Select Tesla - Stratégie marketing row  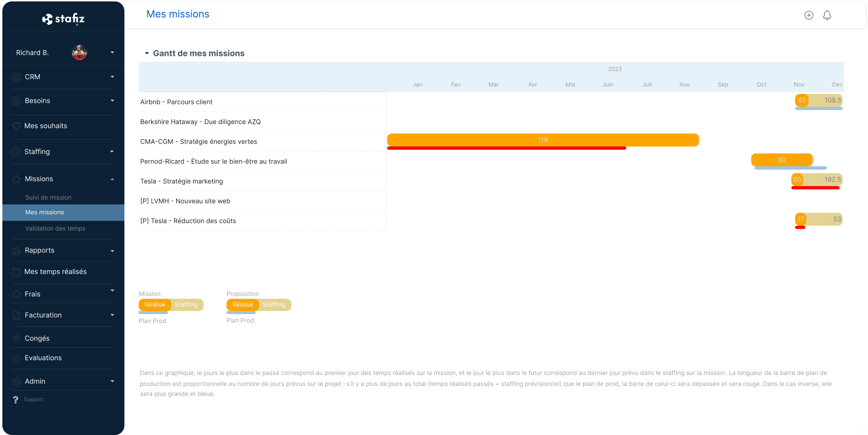[262, 181]
